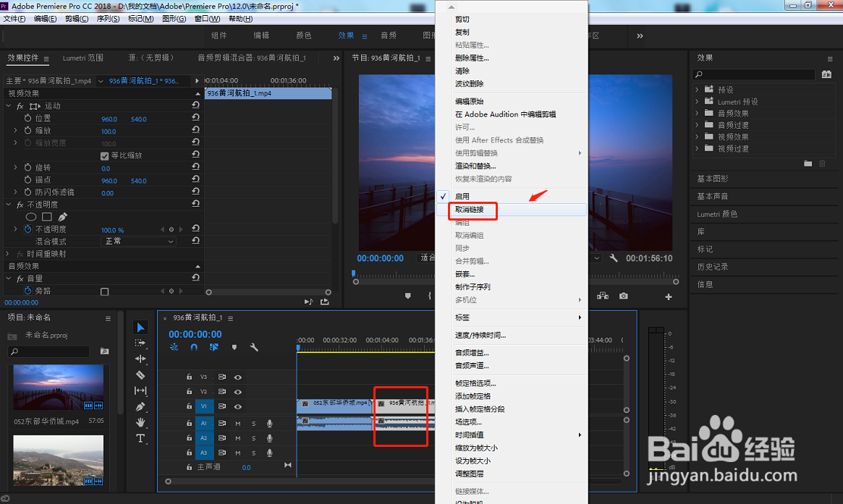Search field in Effects panel
Image resolution: width=843 pixels, height=504 pixels.
(754, 74)
